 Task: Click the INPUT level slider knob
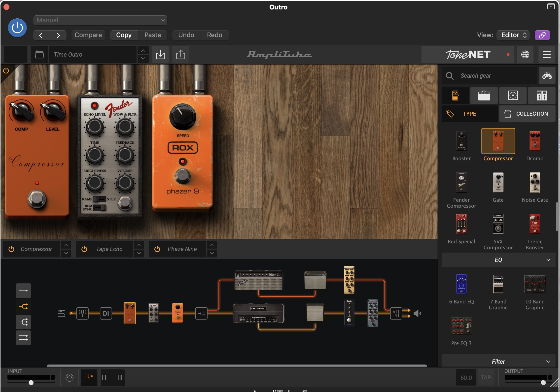pyautogui.click(x=31, y=383)
